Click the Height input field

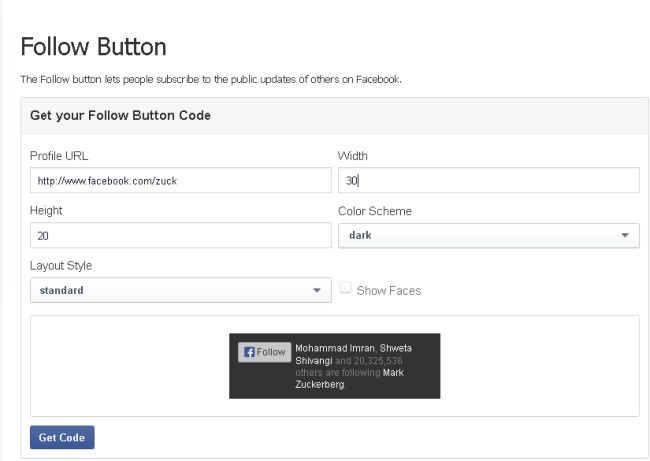point(181,235)
